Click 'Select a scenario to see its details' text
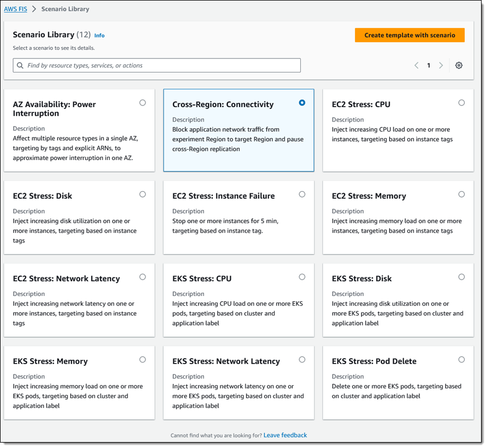This screenshot has height=448, width=487. pyautogui.click(x=54, y=48)
